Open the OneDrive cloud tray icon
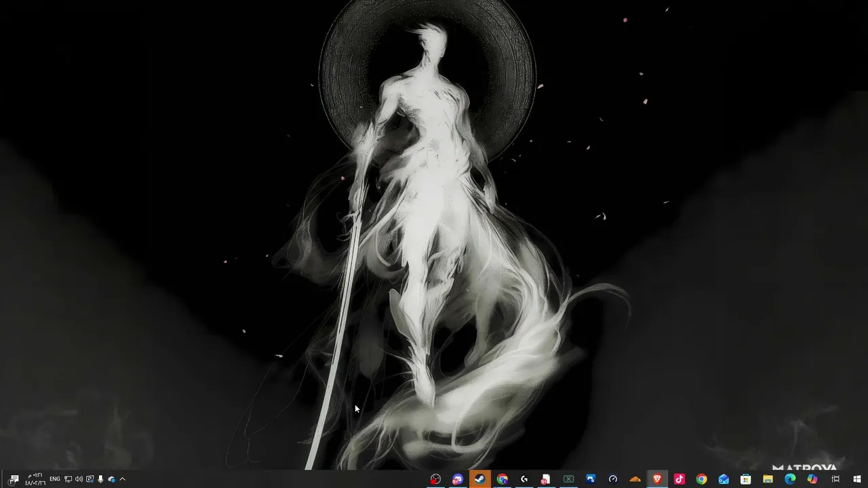Image resolution: width=868 pixels, height=488 pixels. 111,479
